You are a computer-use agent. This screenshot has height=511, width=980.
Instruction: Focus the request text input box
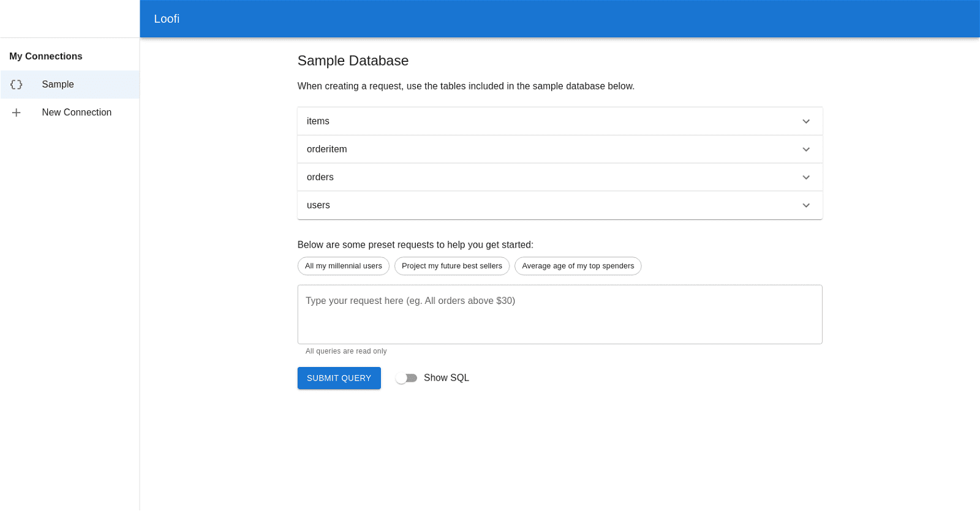pyautogui.click(x=559, y=314)
